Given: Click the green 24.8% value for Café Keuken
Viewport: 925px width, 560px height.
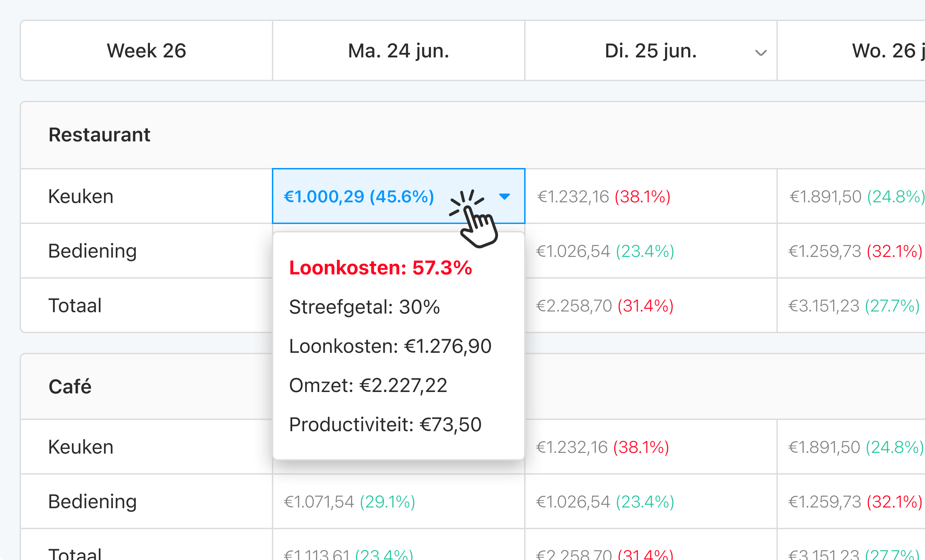Looking at the screenshot, I should pyautogui.click(x=894, y=447).
